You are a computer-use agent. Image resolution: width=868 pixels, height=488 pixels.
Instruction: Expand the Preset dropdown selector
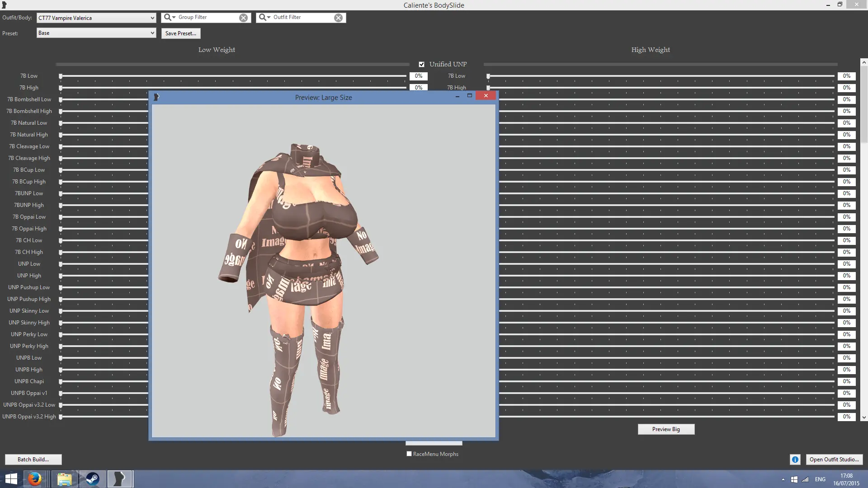[152, 33]
